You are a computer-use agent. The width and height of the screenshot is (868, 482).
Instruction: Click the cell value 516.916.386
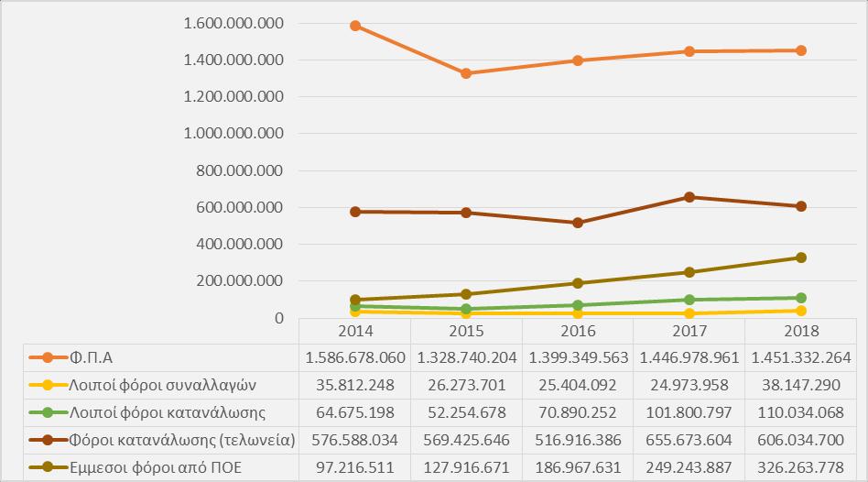coord(578,441)
